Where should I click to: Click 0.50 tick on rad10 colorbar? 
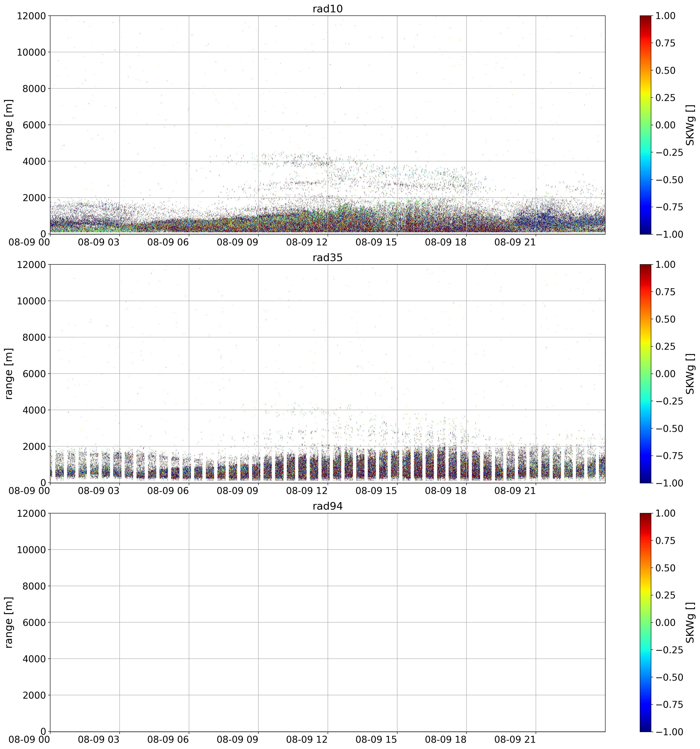[665, 70]
